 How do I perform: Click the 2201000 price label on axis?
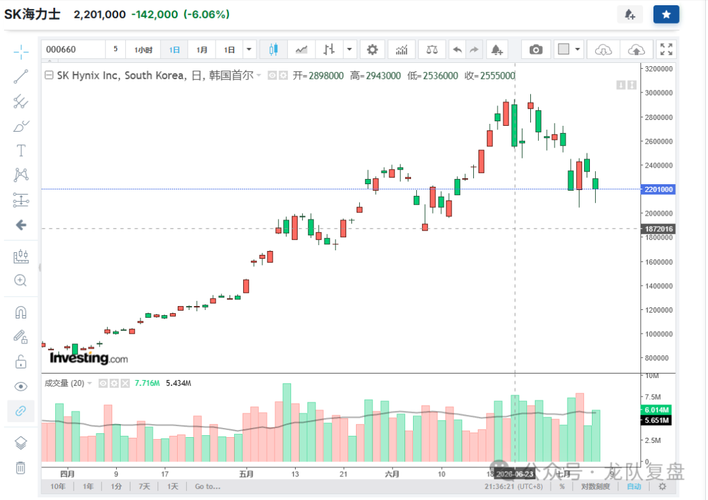coord(658,189)
